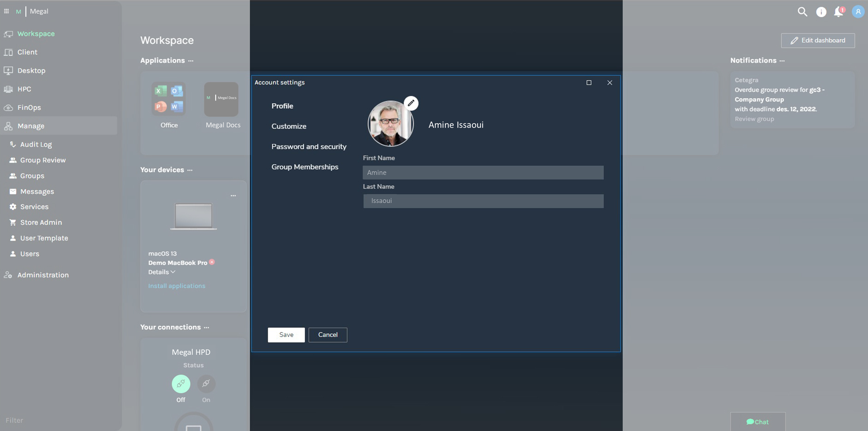Go to FinOps in sidebar
868x431 pixels.
tap(29, 108)
